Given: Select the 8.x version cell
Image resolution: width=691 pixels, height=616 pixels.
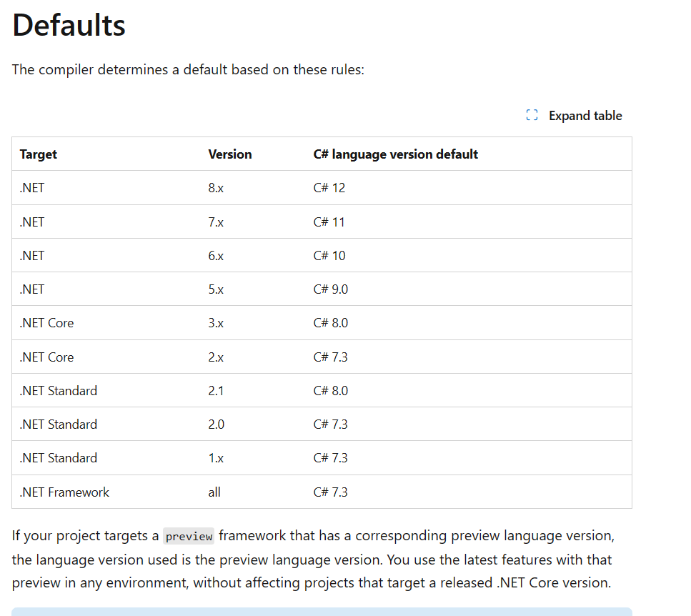Looking at the screenshot, I should 216,188.
